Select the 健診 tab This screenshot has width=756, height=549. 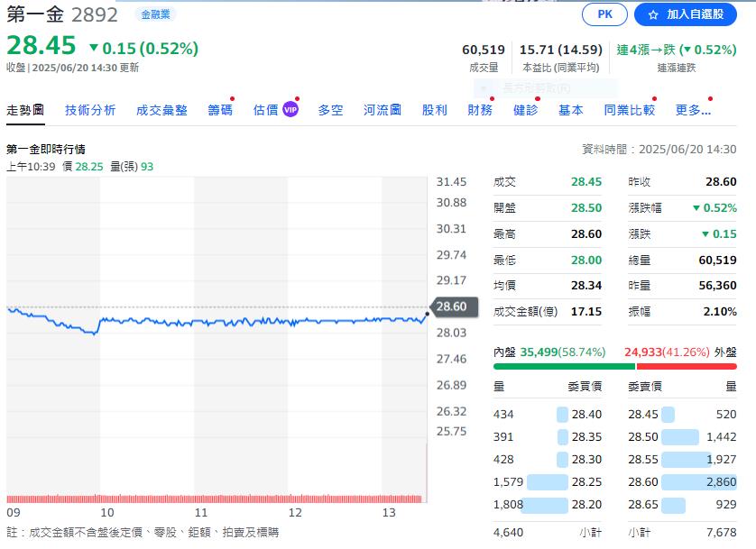click(525, 110)
